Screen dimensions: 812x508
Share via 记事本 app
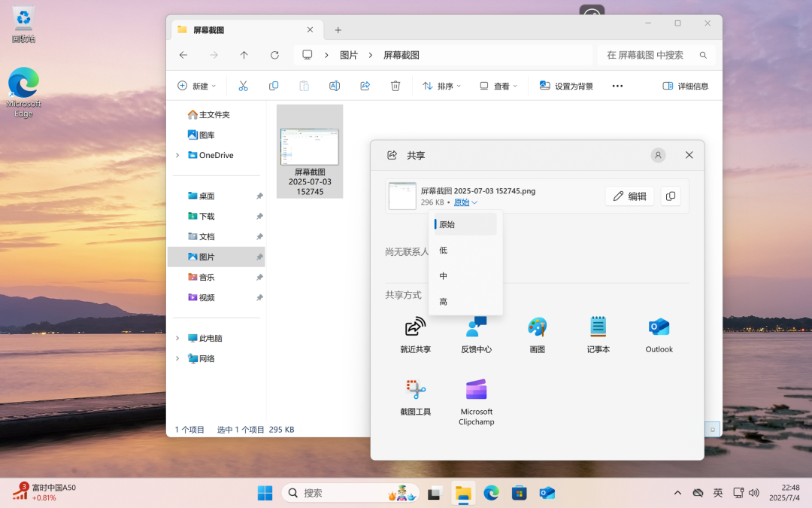tap(598, 333)
